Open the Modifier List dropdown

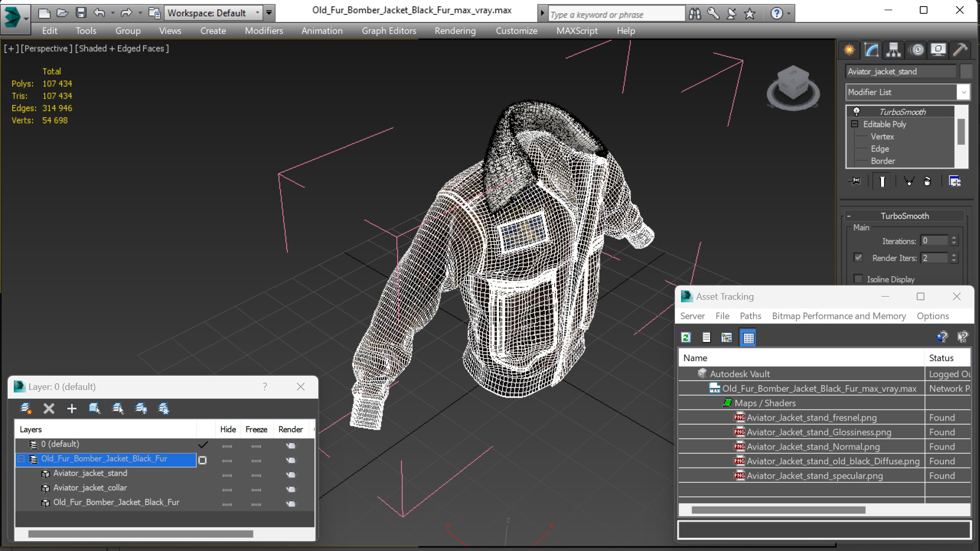click(963, 92)
